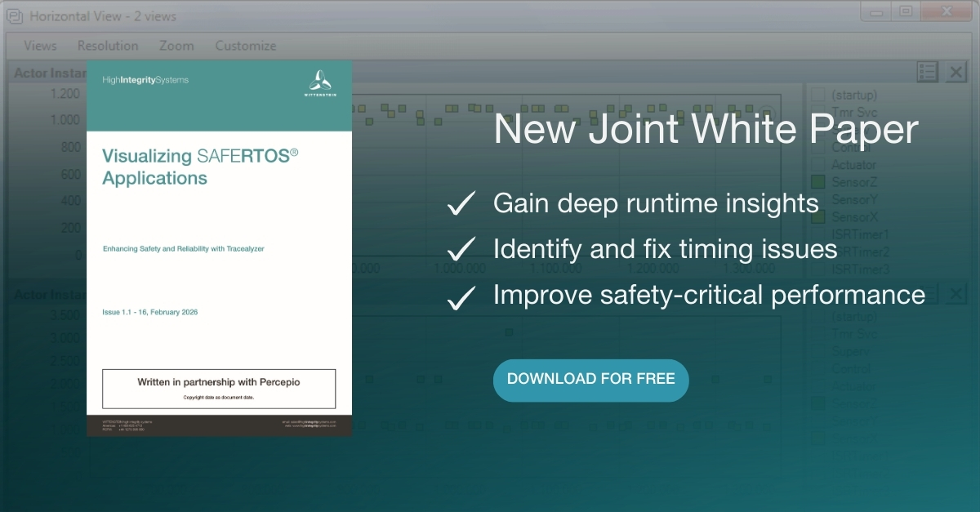Click 'Enhancing Safety and Reliability with Tracealyzer' subtitle

click(183, 248)
